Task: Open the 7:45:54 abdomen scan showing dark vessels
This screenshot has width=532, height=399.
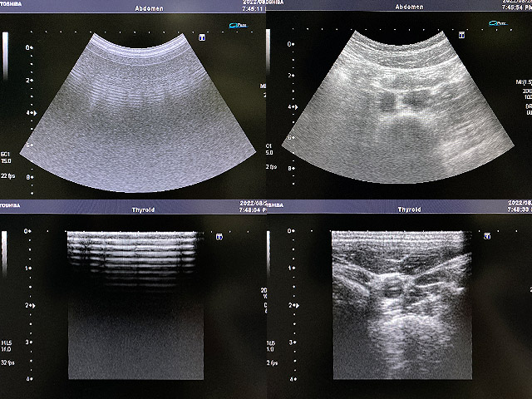Action: 398,107
